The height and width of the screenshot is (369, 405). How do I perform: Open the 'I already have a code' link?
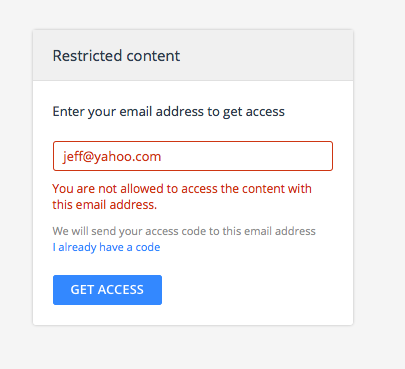pos(106,247)
